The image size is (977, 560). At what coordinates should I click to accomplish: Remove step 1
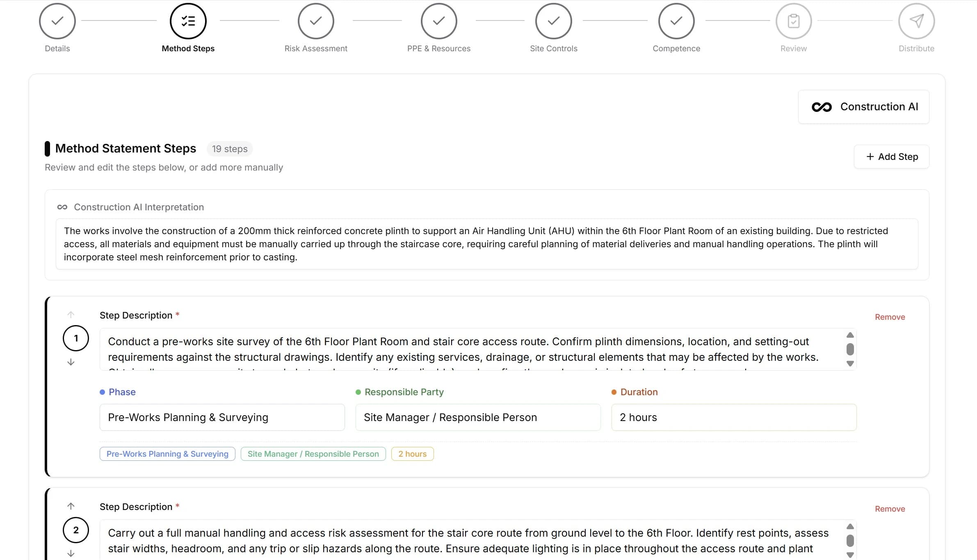pyautogui.click(x=890, y=317)
